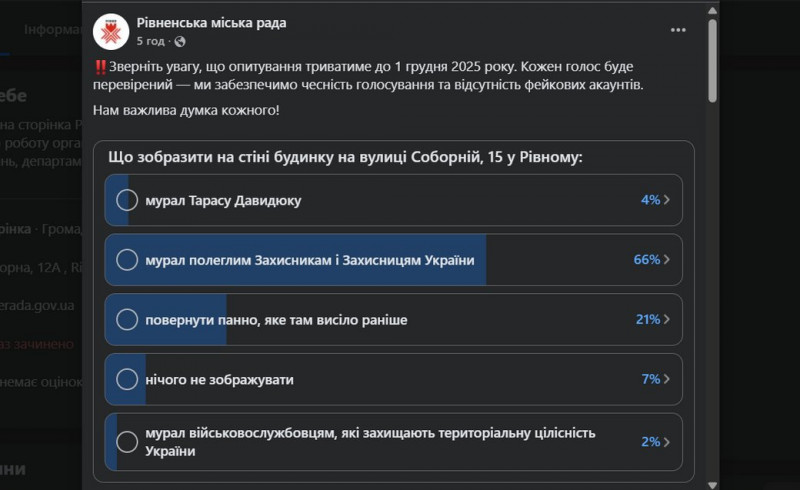This screenshot has width=800, height=490.
Task: Click the 5 год post timestamp
Action: pyautogui.click(x=150, y=42)
